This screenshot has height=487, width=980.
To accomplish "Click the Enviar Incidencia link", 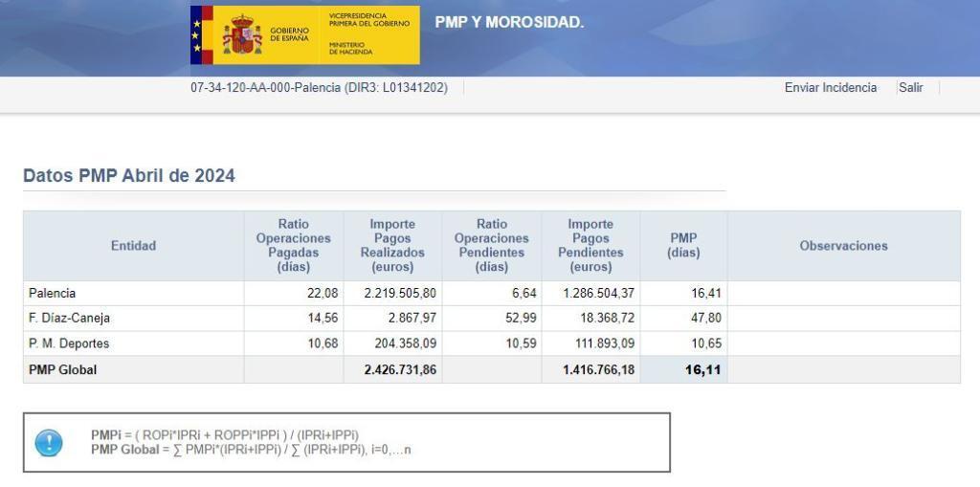I will 830,88.
